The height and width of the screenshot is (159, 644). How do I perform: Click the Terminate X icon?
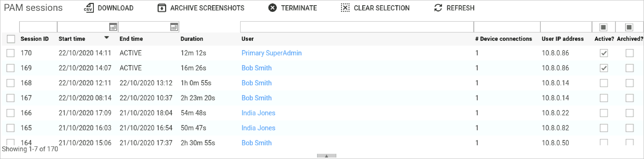click(272, 8)
